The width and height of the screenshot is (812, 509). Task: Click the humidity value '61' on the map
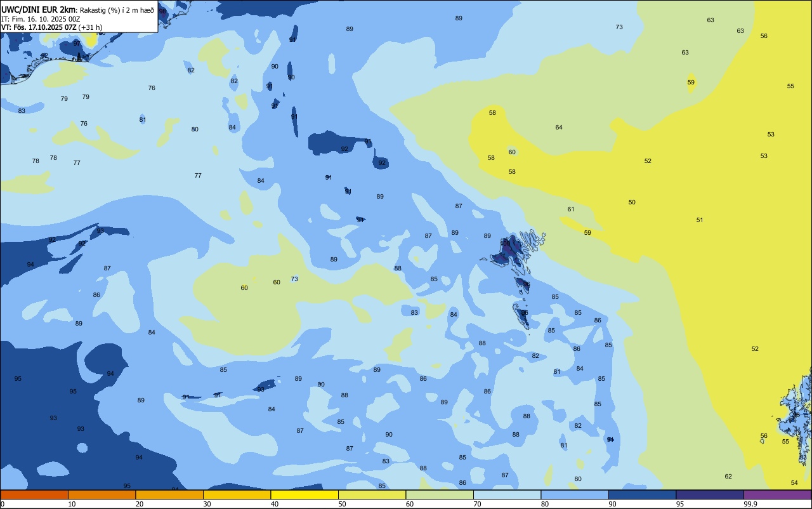tap(571, 209)
